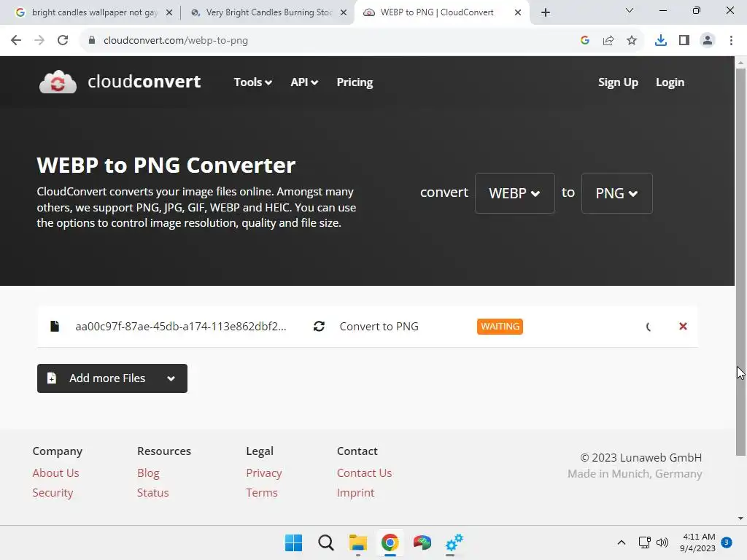Open volume tray icon

click(662, 542)
